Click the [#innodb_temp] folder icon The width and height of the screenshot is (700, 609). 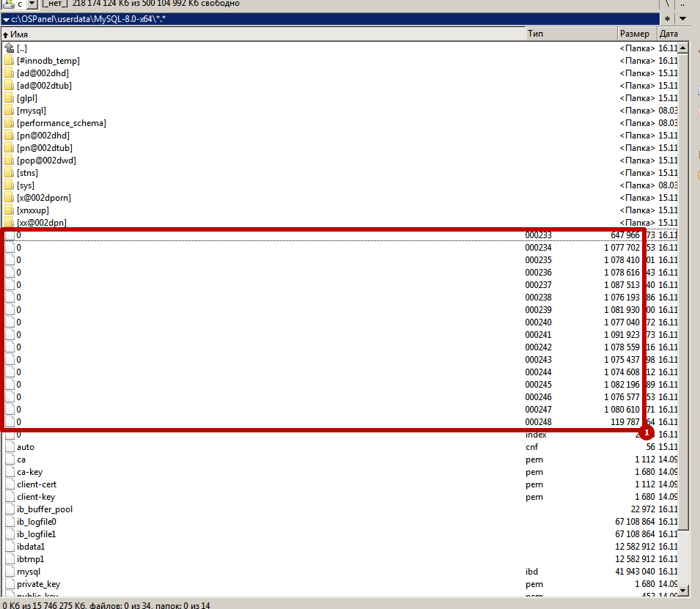point(10,60)
